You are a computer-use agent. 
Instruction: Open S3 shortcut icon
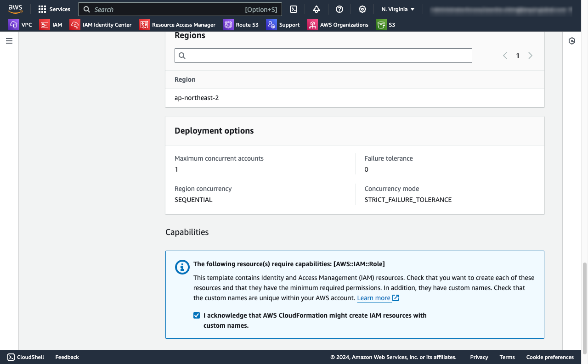381,25
